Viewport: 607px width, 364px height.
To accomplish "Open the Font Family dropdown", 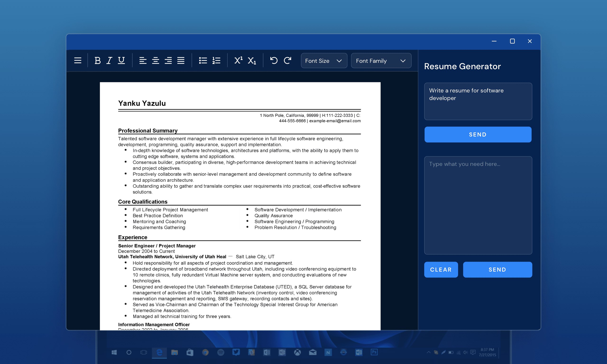I will click(381, 61).
